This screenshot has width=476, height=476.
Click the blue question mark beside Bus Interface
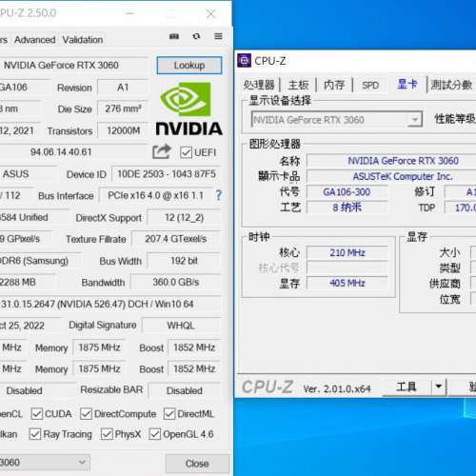tap(219, 195)
